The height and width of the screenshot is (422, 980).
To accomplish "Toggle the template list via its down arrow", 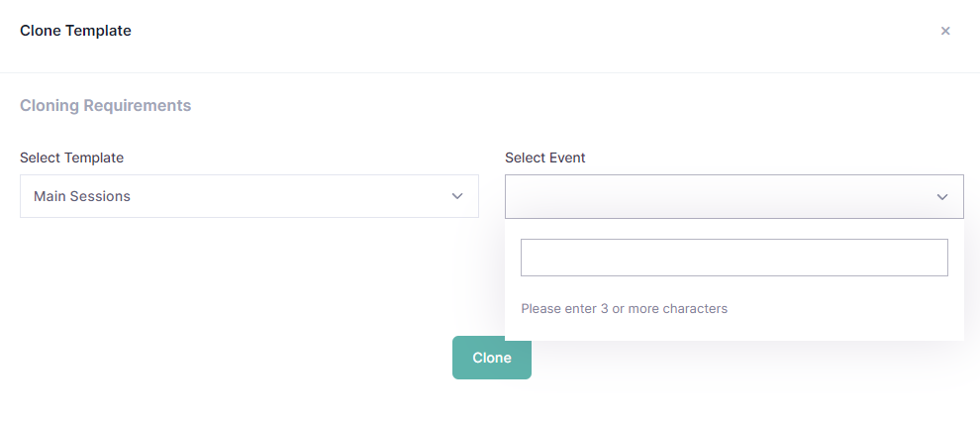I will tap(457, 196).
